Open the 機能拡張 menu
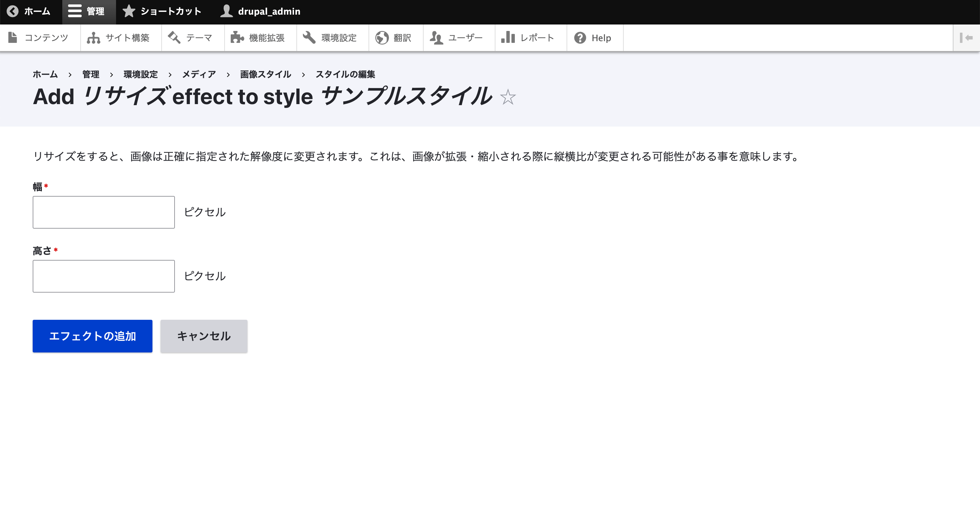Image resolution: width=980 pixels, height=511 pixels. coord(260,38)
